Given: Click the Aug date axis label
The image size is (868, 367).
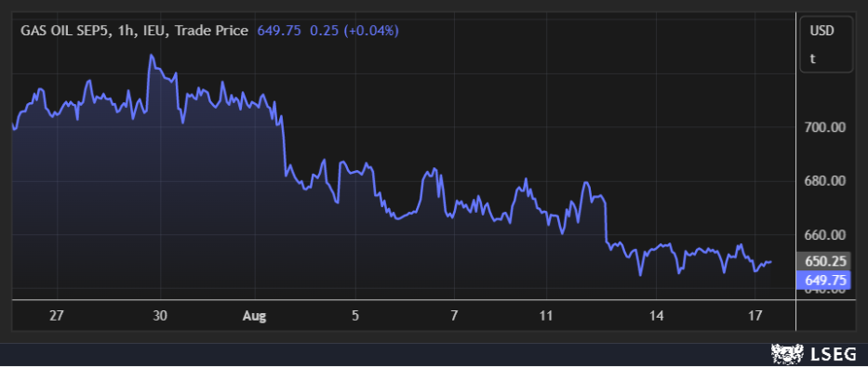Looking at the screenshot, I should [x=255, y=317].
